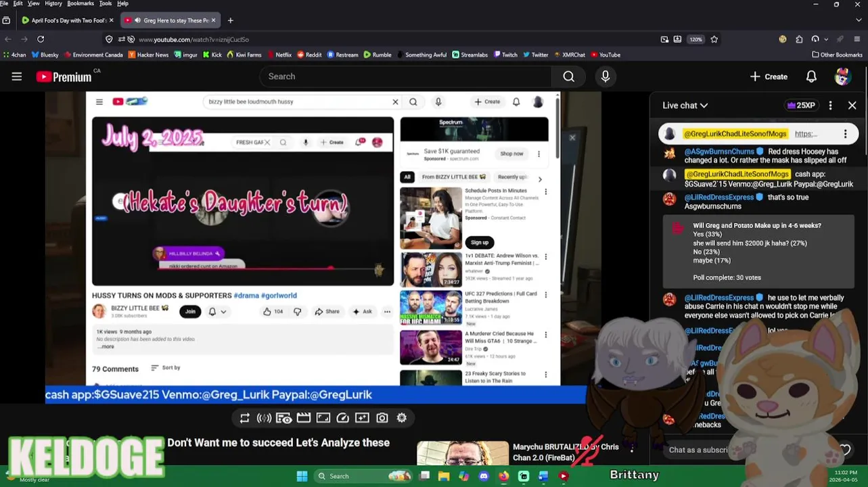Click the Windows Start button
The height and width of the screenshot is (487, 868).
[302, 476]
